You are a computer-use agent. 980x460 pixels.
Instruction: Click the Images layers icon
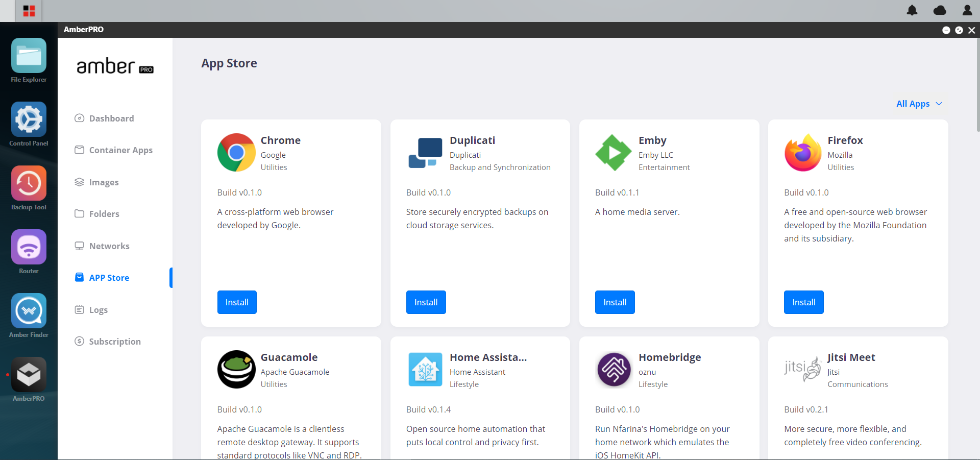[79, 182]
